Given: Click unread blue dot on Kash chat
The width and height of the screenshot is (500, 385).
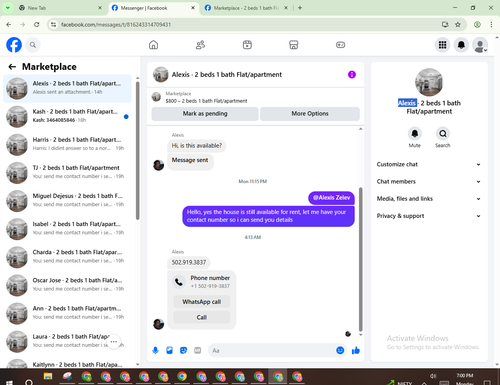Looking at the screenshot, I should tap(126, 117).
